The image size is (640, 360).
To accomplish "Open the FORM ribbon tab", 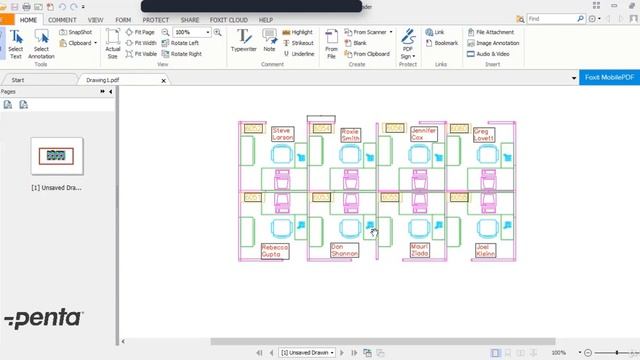I will click(123, 20).
